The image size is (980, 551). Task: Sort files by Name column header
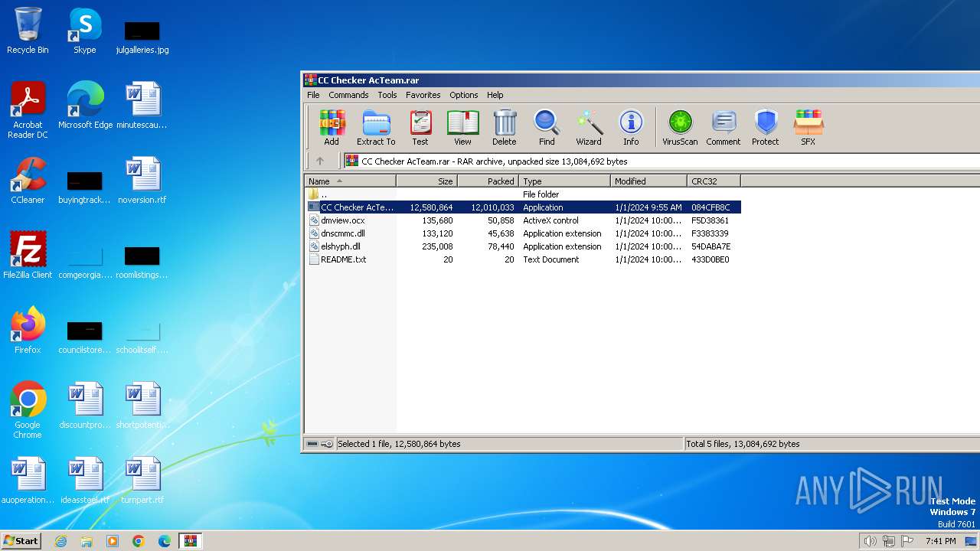350,181
